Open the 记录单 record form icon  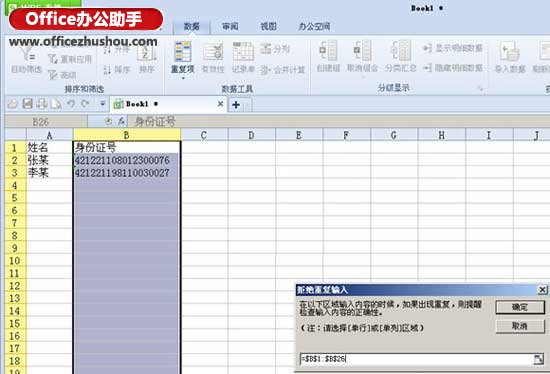(x=243, y=58)
